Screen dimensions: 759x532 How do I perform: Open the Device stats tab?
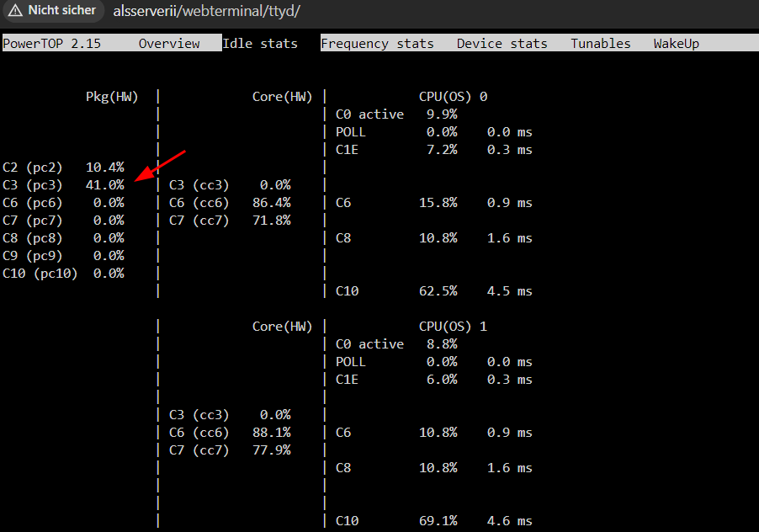pyautogui.click(x=502, y=44)
